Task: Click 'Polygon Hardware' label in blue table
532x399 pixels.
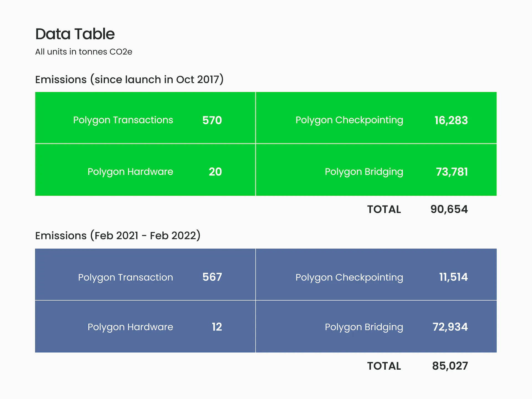Action: (130, 327)
